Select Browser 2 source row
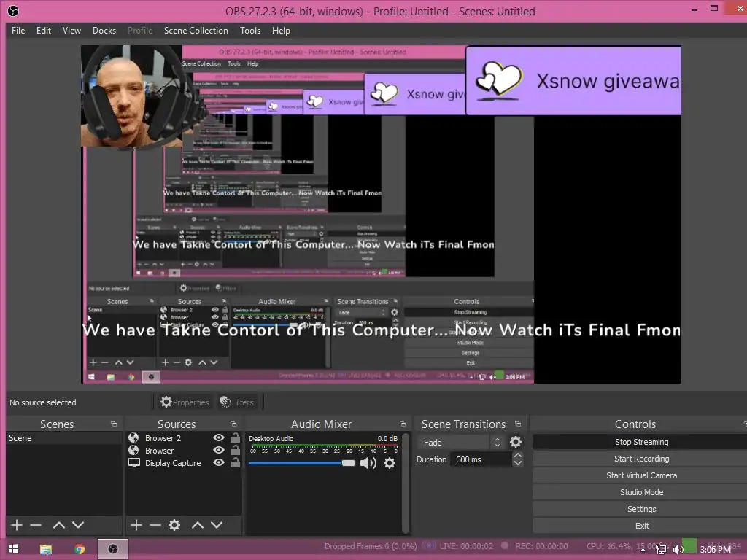 coord(184,437)
